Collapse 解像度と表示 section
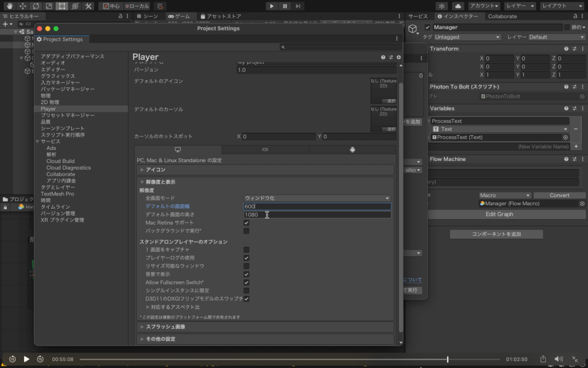588x368 pixels. [265, 182]
